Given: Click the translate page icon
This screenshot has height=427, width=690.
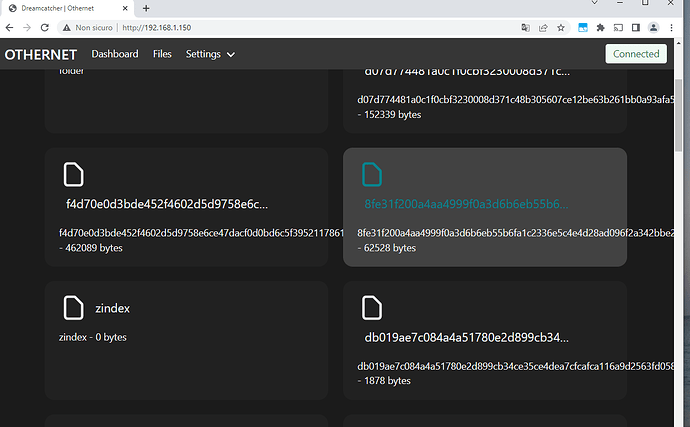Looking at the screenshot, I should point(525,28).
